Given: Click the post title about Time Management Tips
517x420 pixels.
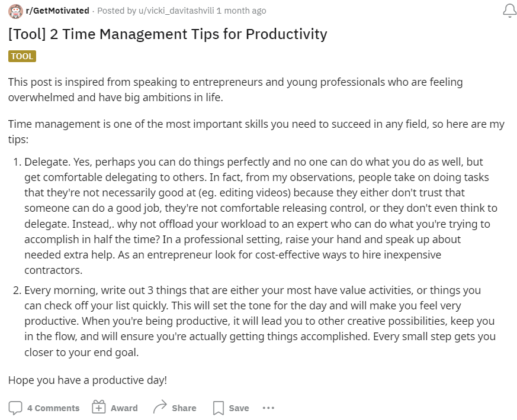Looking at the screenshot, I should [x=168, y=34].
